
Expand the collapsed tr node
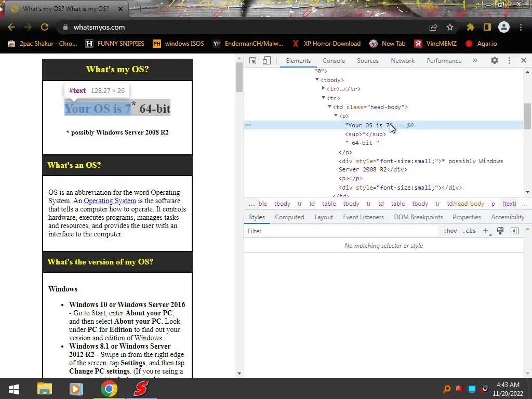323,88
